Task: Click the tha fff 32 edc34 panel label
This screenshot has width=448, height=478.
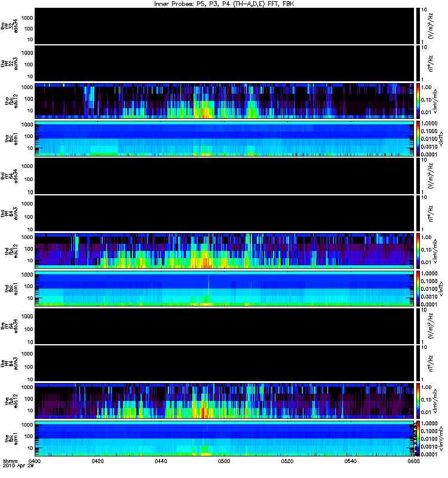Action: tap(10, 26)
